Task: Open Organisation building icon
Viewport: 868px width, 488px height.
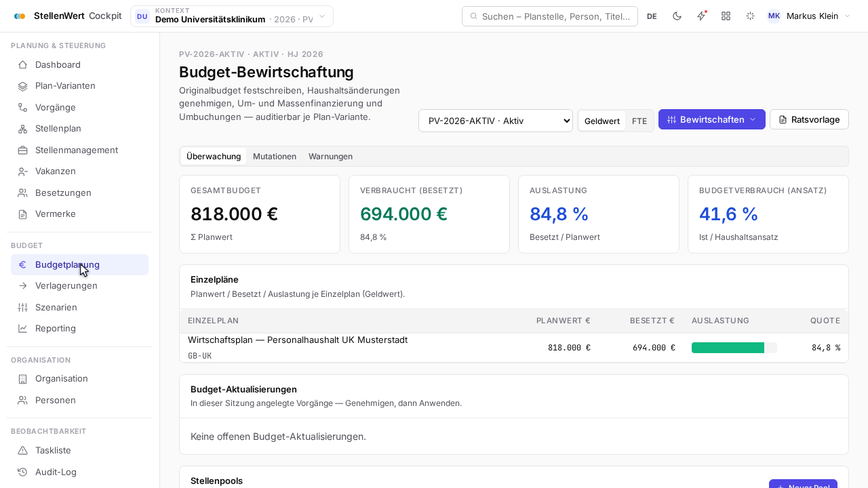Action: (x=22, y=379)
